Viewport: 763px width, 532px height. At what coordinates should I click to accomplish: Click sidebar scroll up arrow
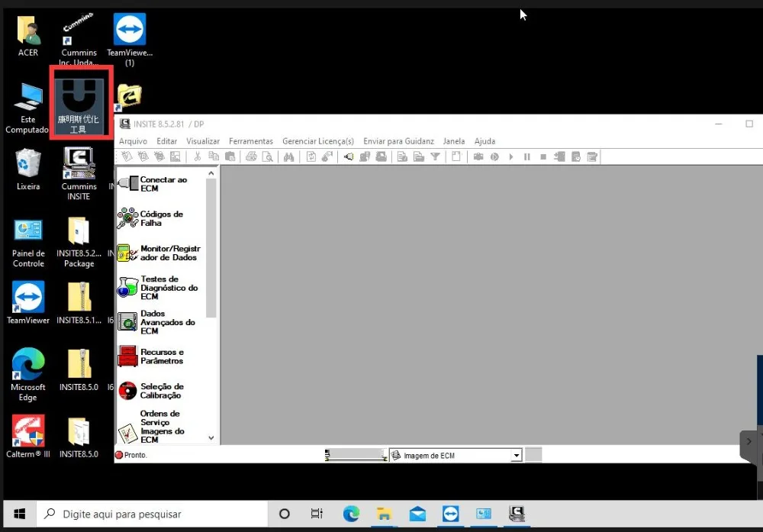click(211, 172)
